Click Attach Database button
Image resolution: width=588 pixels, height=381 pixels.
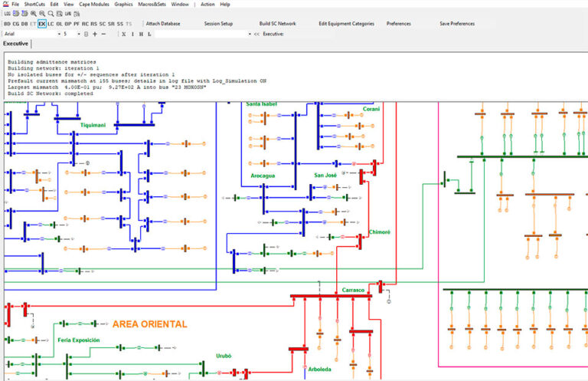click(163, 23)
